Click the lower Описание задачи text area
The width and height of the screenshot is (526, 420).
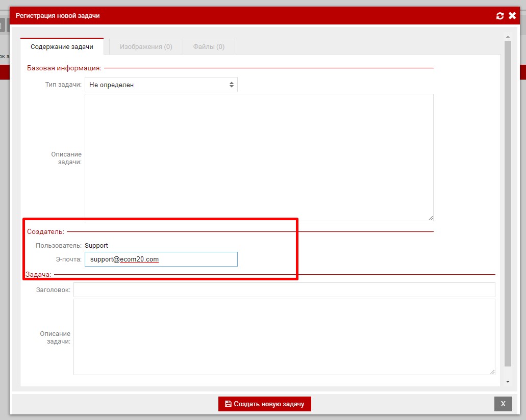coord(284,337)
